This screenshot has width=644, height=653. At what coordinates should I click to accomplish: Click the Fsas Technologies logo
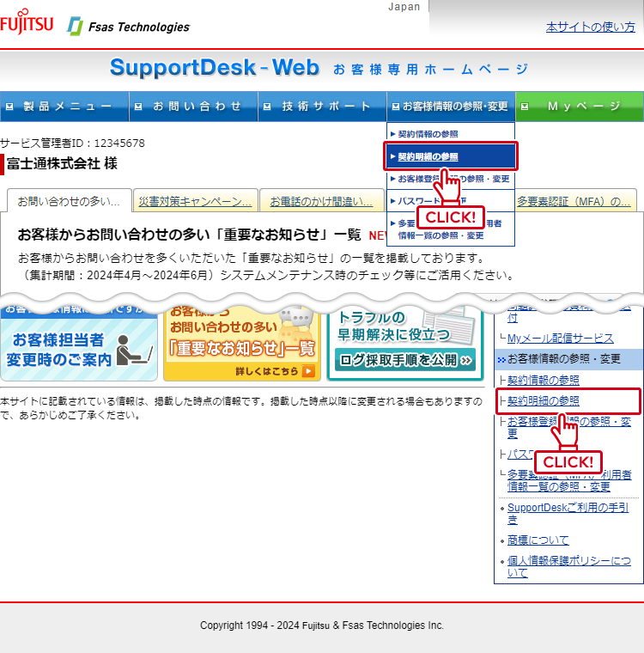click(128, 27)
